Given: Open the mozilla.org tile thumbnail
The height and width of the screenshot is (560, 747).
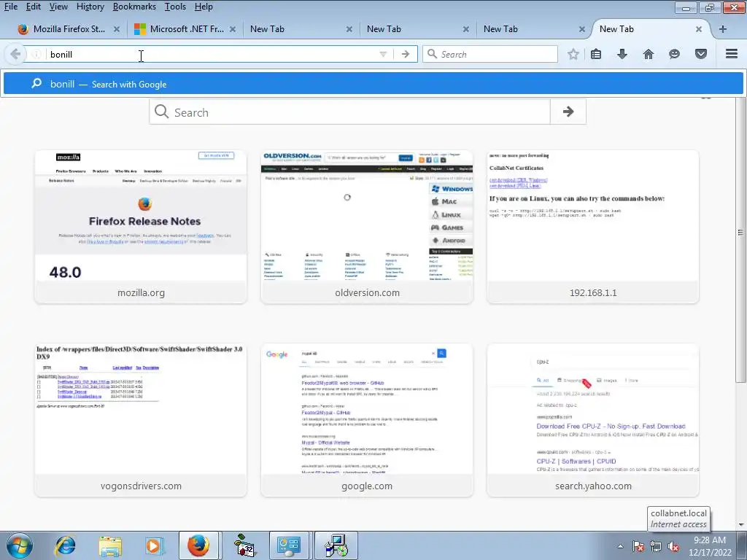Looking at the screenshot, I should [x=141, y=216].
